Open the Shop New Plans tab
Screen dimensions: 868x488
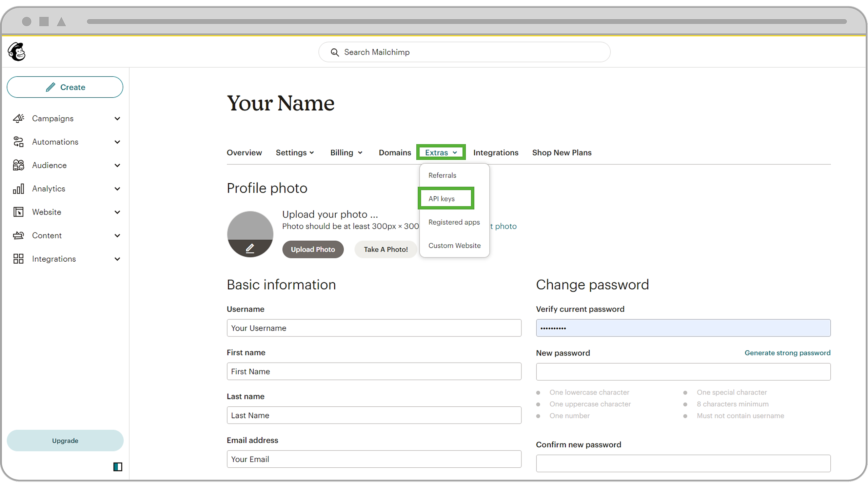[x=561, y=152]
